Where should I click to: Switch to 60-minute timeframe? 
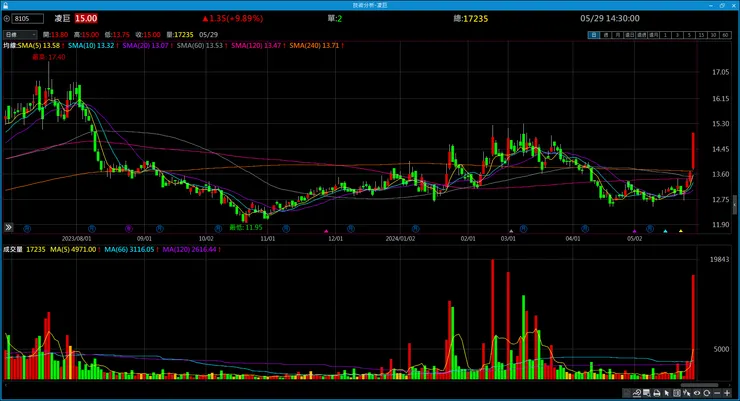[725, 35]
